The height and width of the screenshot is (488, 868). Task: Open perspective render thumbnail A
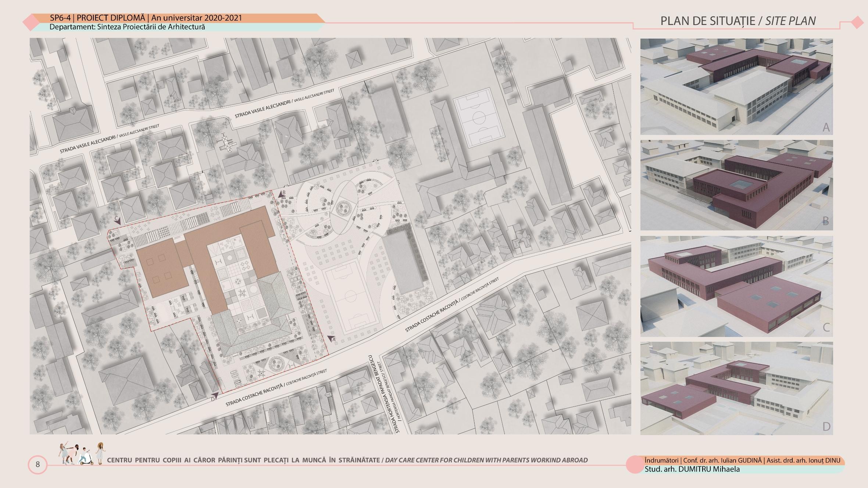736,87
